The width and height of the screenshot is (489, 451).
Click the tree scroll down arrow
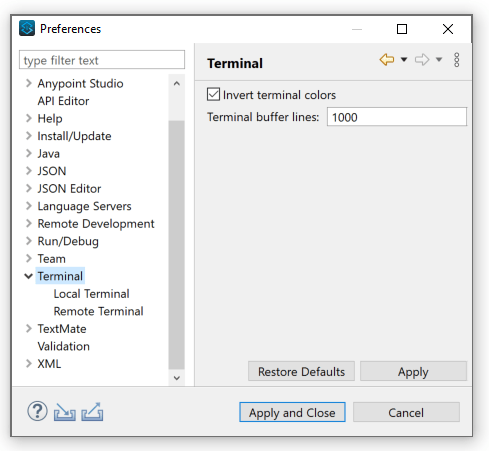(177, 378)
